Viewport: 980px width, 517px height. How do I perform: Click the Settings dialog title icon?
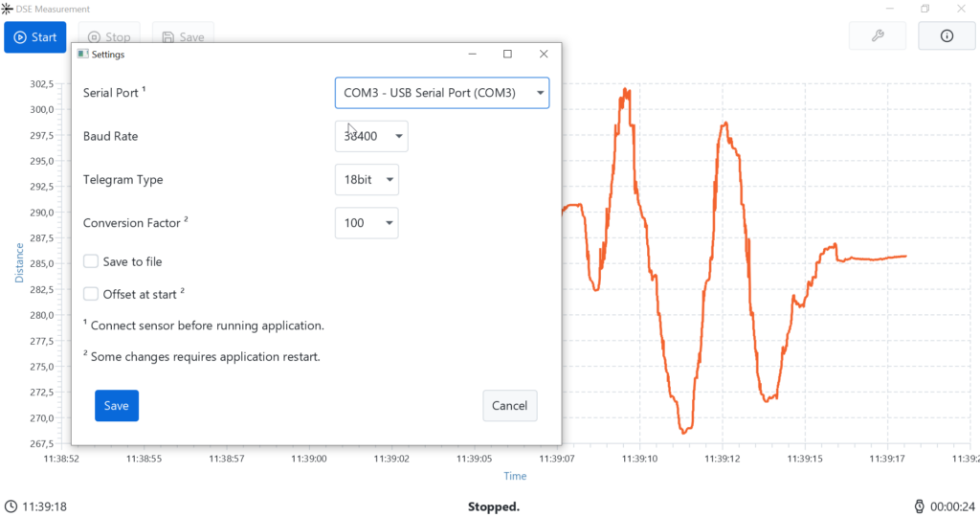82,55
